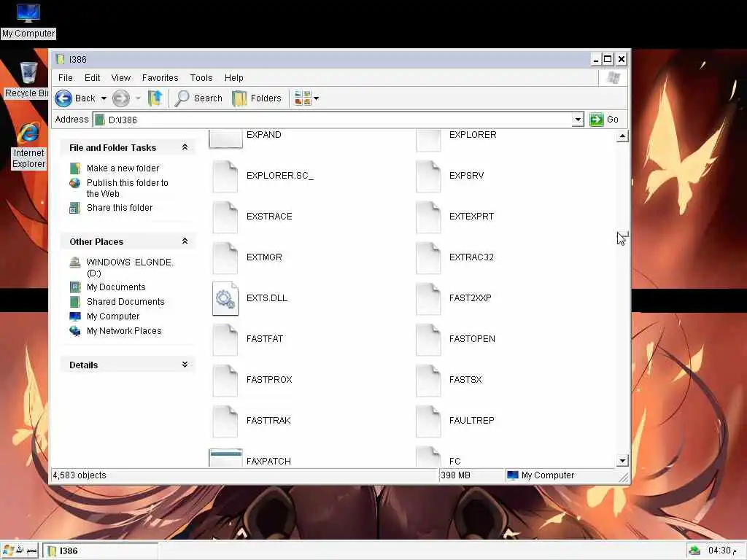Viewport: 747px width, 560px height.
Task: Click the I386 title bar folder icon
Action: tap(60, 59)
